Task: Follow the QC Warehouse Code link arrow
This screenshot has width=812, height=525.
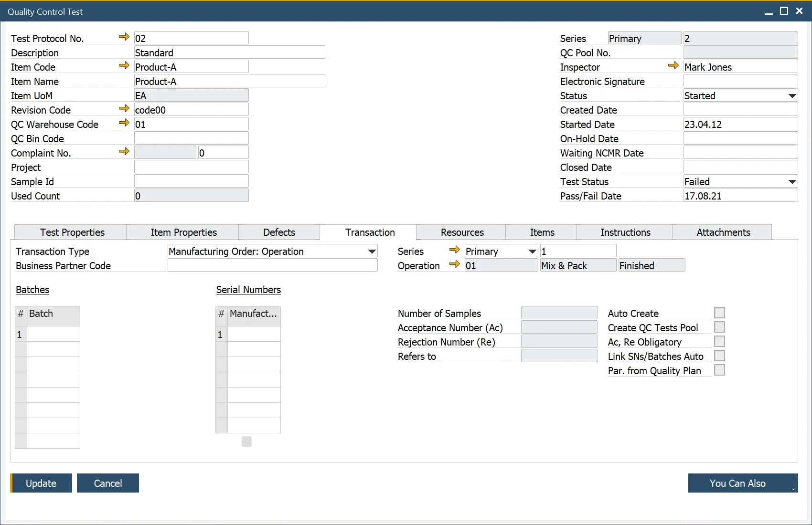Action: click(124, 123)
